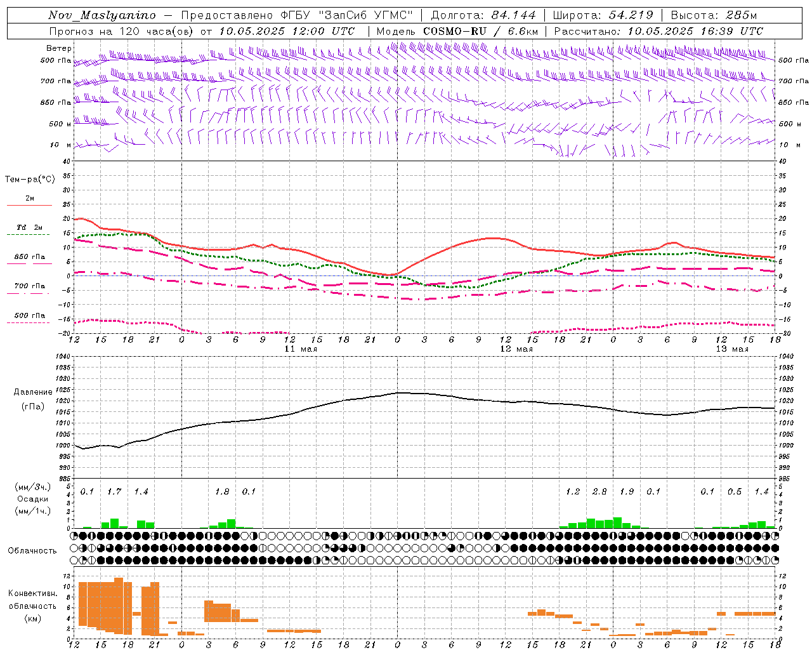Click the precipitation value '1.2'

tap(573, 492)
